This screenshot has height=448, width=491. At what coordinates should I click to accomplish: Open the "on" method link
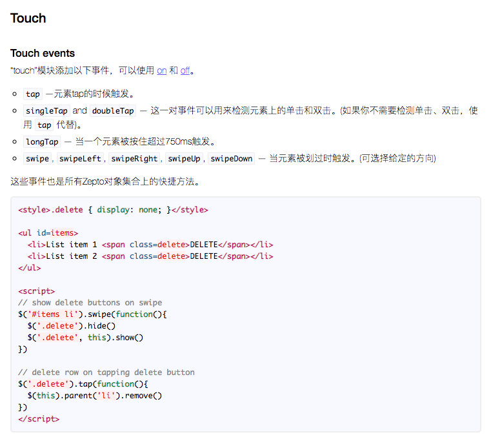pyautogui.click(x=161, y=70)
